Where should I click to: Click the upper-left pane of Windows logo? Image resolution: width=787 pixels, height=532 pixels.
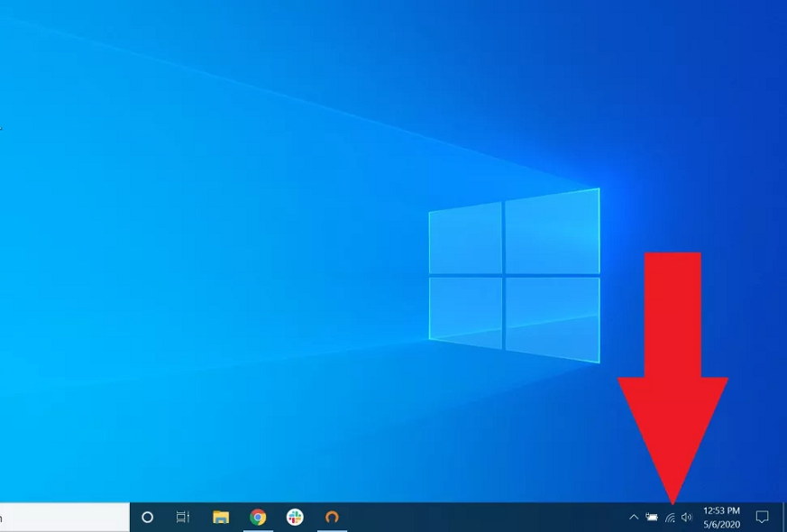coord(465,240)
